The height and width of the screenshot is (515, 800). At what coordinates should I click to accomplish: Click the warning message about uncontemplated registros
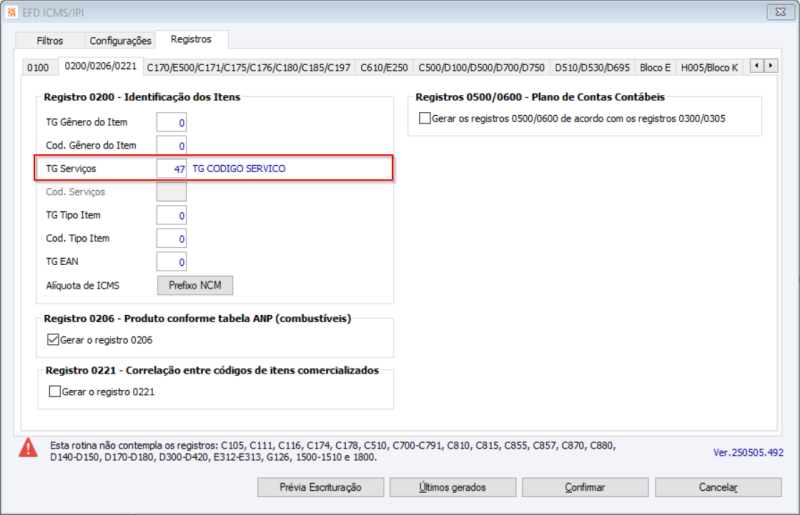point(333,451)
